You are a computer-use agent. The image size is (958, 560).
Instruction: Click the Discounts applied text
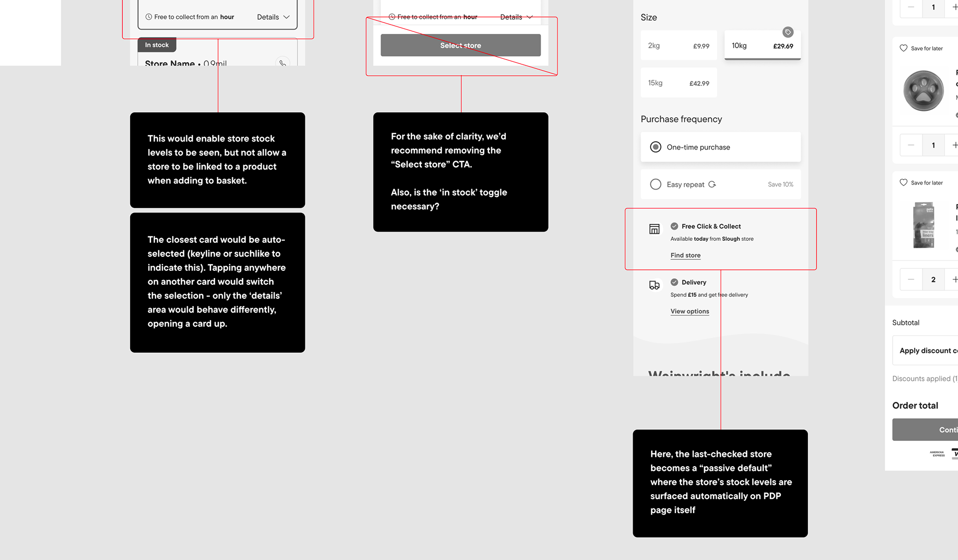tap(925, 378)
